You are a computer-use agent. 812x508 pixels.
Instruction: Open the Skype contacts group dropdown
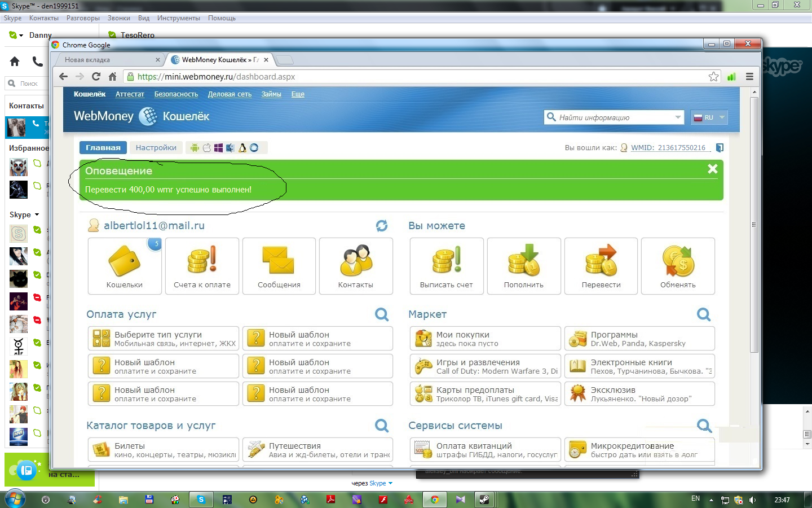click(x=37, y=215)
